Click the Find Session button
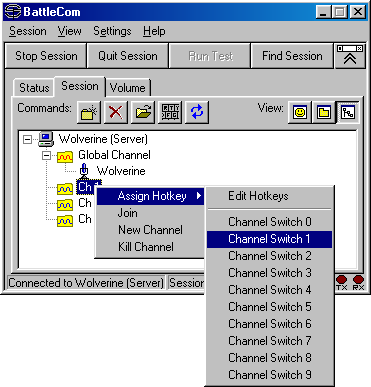 coord(292,56)
